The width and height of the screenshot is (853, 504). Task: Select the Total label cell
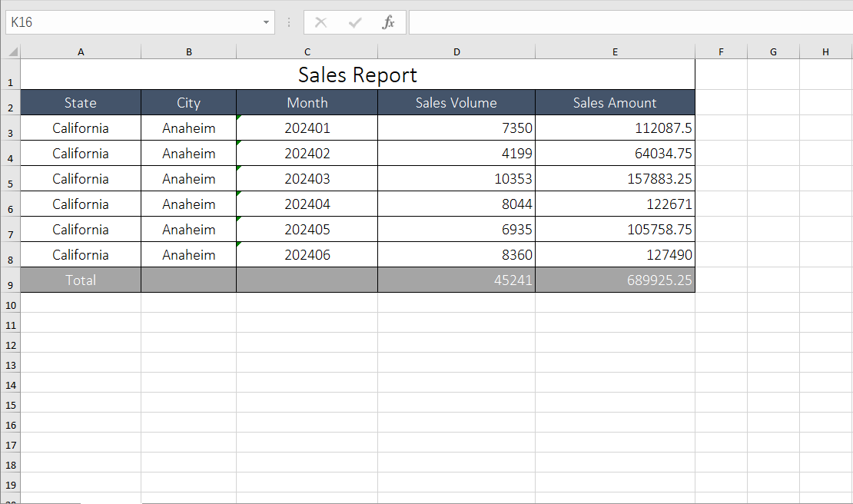(x=81, y=280)
